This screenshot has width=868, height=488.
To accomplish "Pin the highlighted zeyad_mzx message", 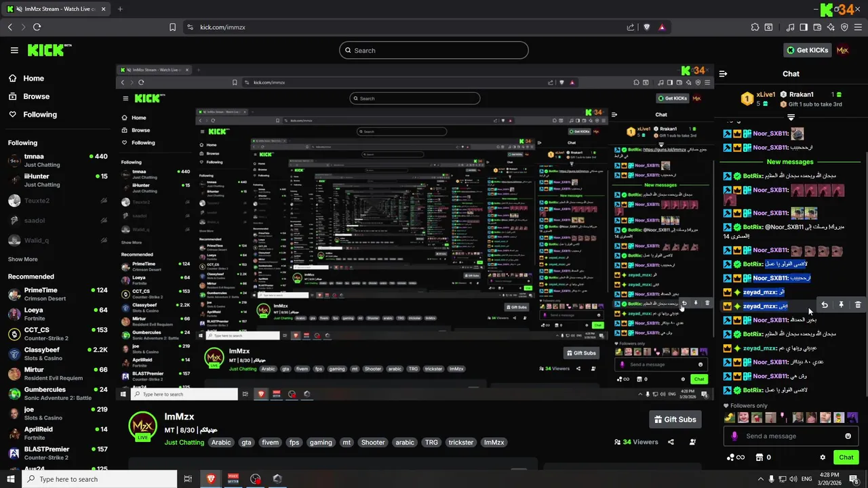I will pos(841,306).
